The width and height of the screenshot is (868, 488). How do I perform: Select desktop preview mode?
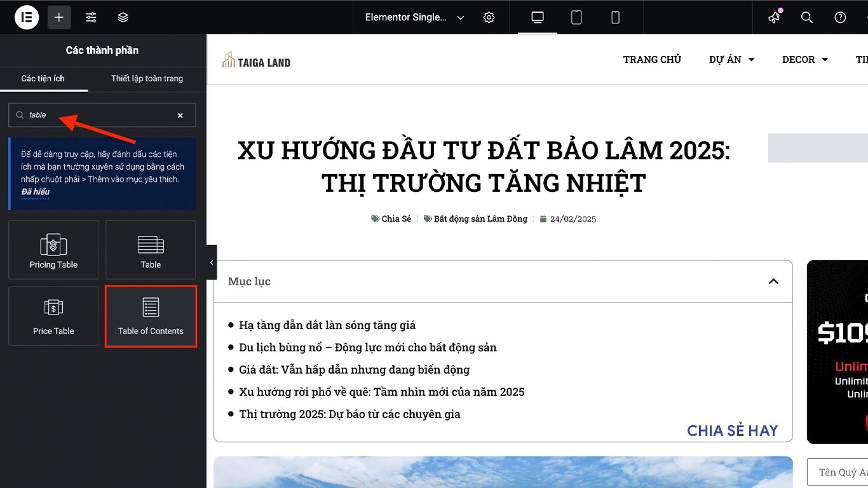pyautogui.click(x=537, y=17)
